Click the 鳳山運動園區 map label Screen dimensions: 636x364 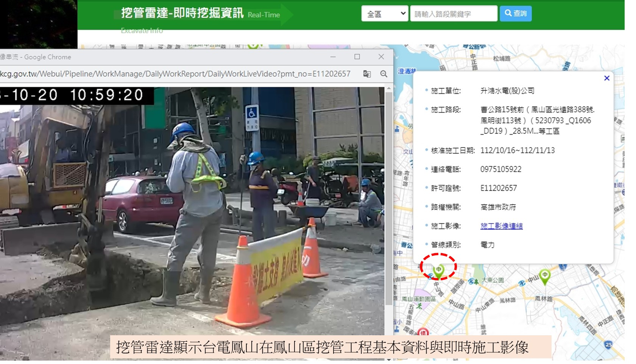pyautogui.click(x=419, y=299)
